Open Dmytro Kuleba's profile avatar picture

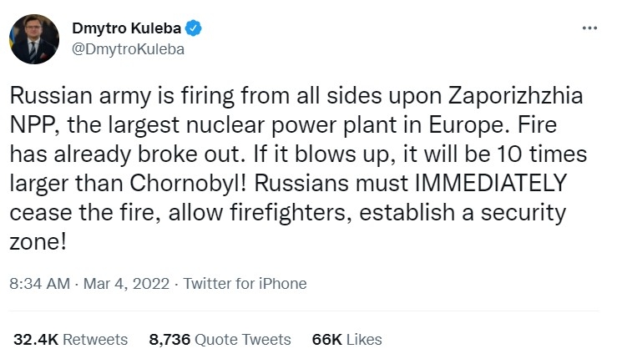(33, 38)
